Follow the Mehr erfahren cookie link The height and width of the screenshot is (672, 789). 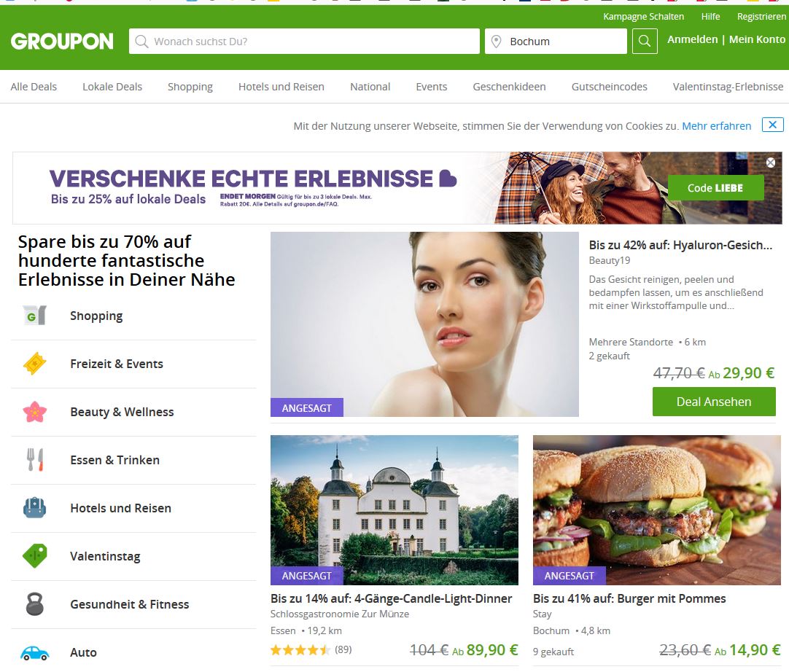tap(717, 126)
